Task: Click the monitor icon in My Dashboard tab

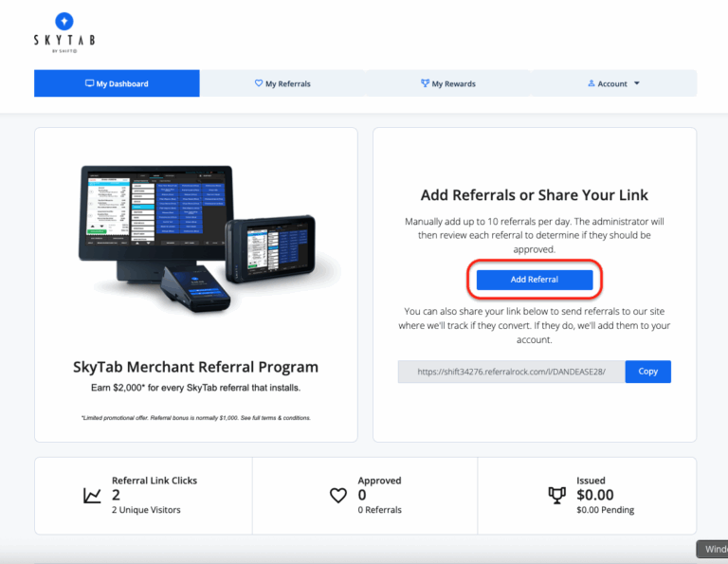Action: tap(90, 83)
